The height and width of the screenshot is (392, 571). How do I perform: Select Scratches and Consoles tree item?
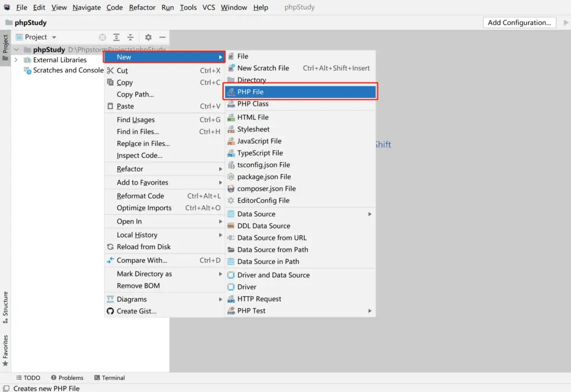click(x=67, y=70)
